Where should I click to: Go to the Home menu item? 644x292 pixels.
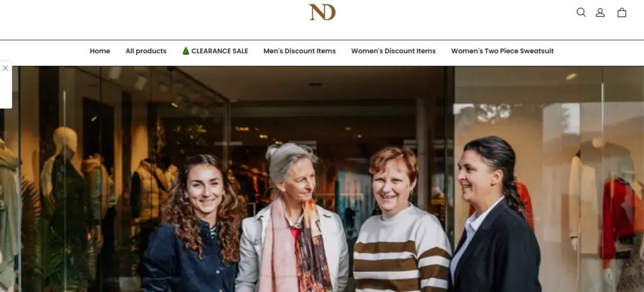pos(100,51)
